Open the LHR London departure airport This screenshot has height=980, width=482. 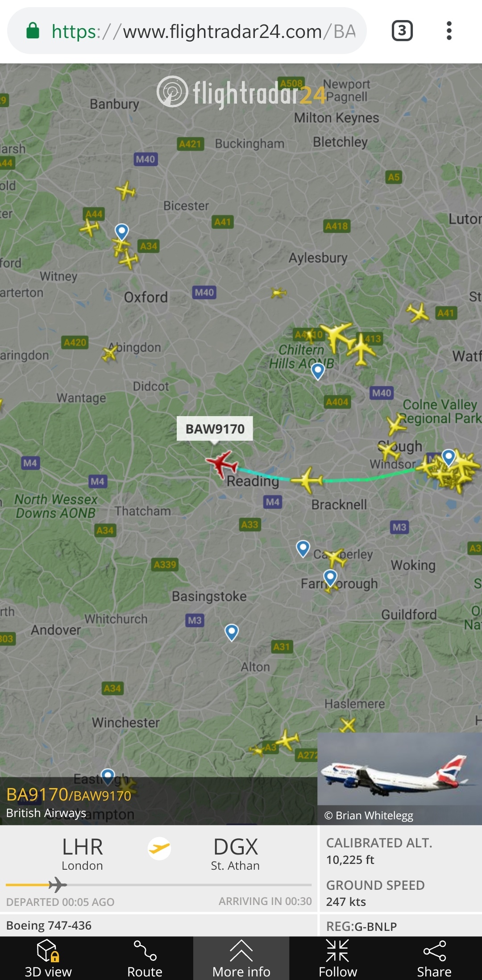pyautogui.click(x=82, y=854)
